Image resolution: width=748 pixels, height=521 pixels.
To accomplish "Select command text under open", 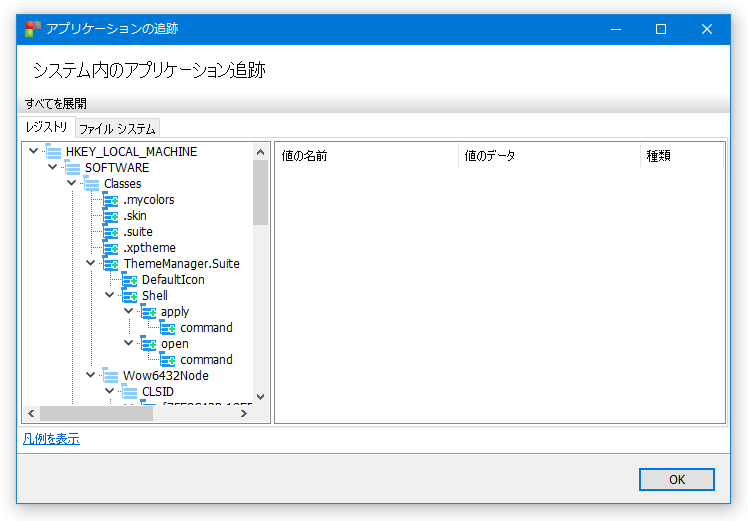I will point(206,360).
